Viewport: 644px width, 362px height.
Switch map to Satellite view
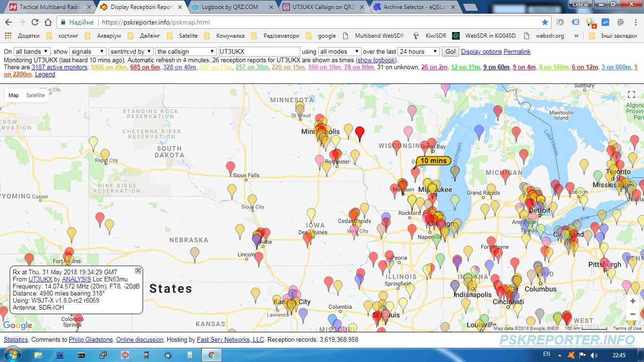pos(35,95)
